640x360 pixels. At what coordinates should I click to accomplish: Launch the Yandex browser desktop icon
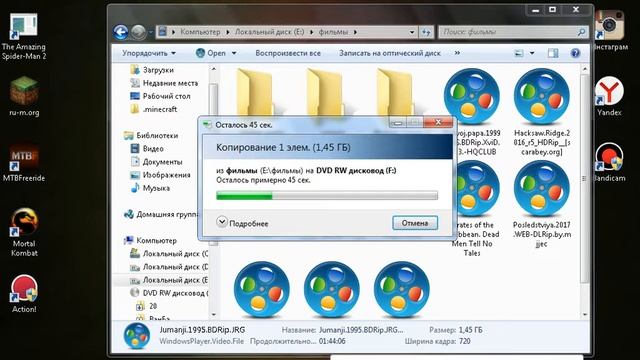pyautogui.click(x=609, y=96)
